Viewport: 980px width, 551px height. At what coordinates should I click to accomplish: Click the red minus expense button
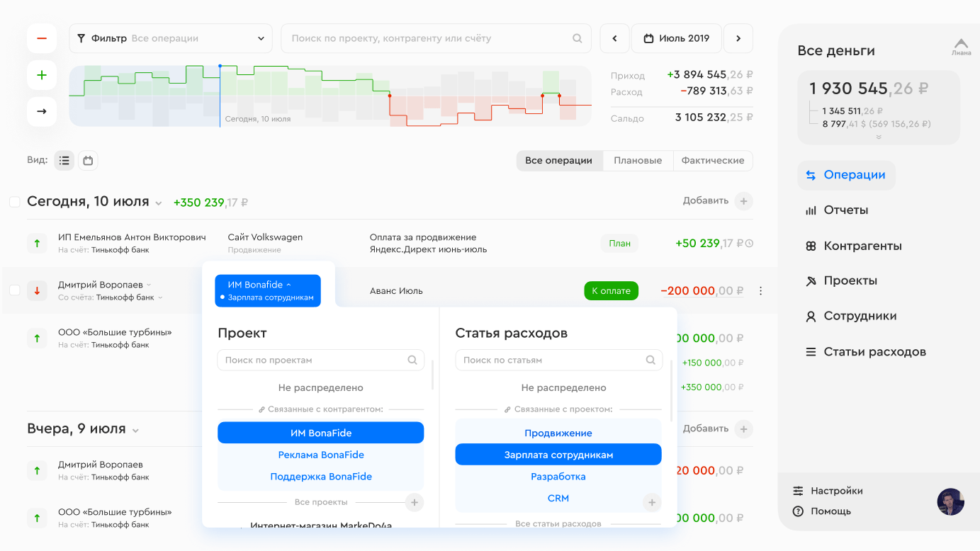pos(42,38)
